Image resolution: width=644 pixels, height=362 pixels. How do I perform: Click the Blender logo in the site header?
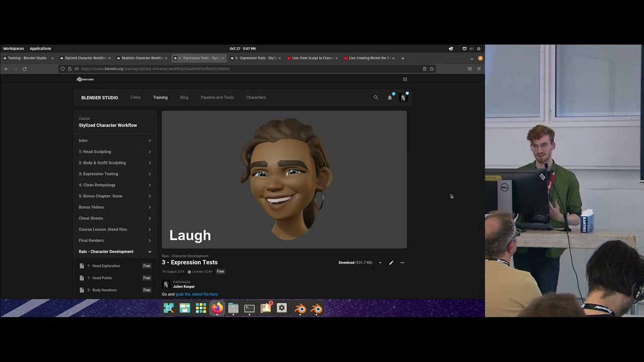(x=85, y=79)
